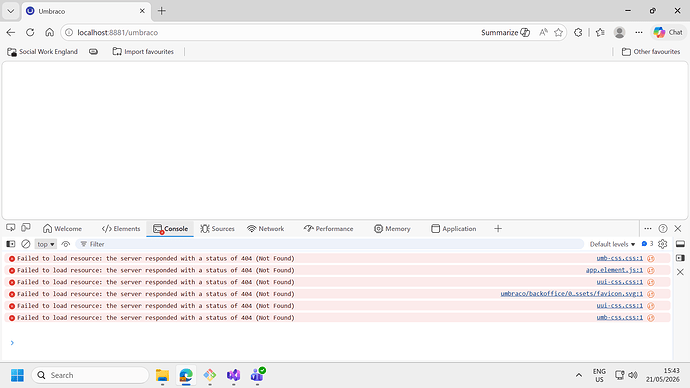
Task: Open DevTools customize ellipsis menu
Action: 648,228
